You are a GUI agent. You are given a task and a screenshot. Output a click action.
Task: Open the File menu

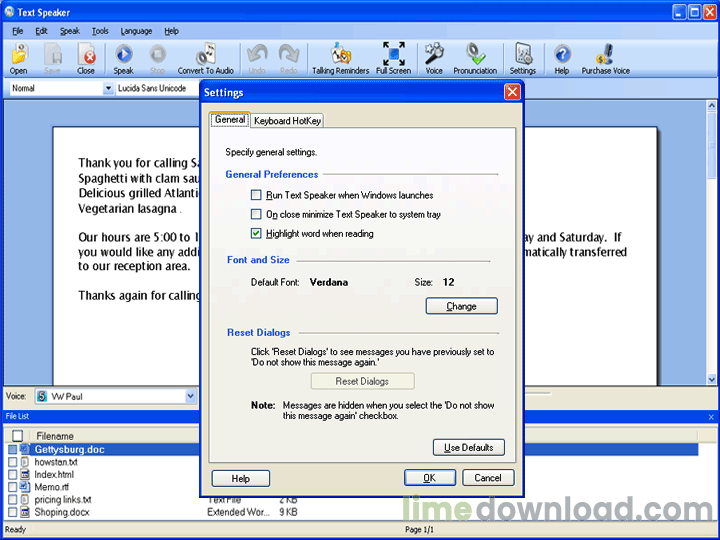pyautogui.click(x=17, y=31)
